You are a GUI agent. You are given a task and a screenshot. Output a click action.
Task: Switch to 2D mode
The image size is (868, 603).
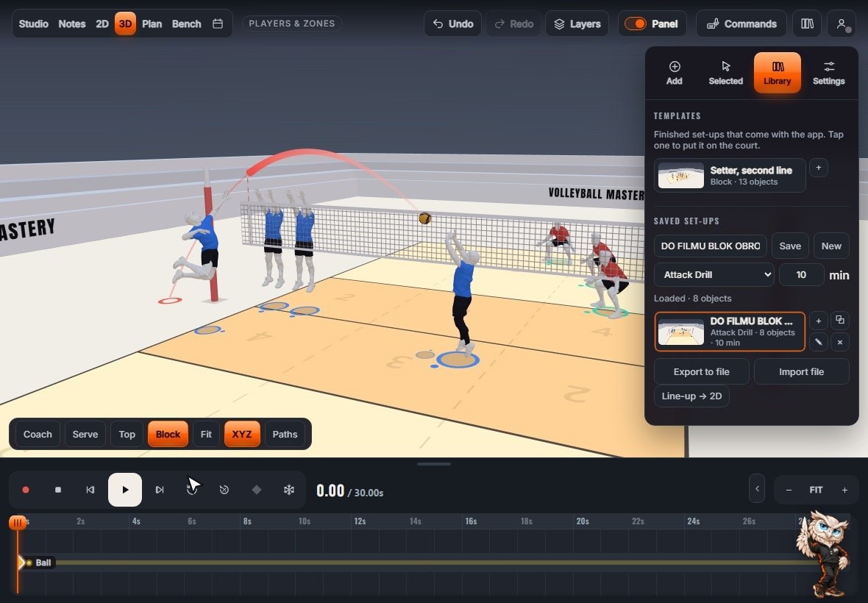click(x=102, y=24)
